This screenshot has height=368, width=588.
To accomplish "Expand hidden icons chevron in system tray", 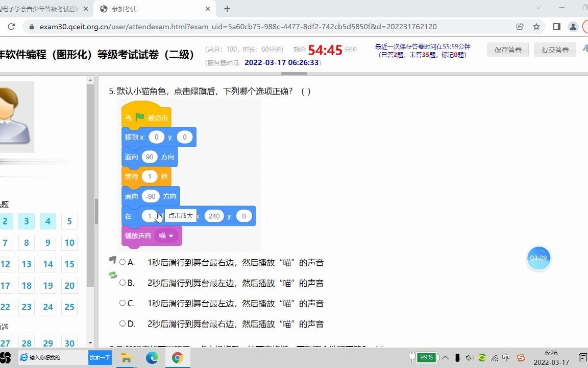I will click(x=445, y=358).
